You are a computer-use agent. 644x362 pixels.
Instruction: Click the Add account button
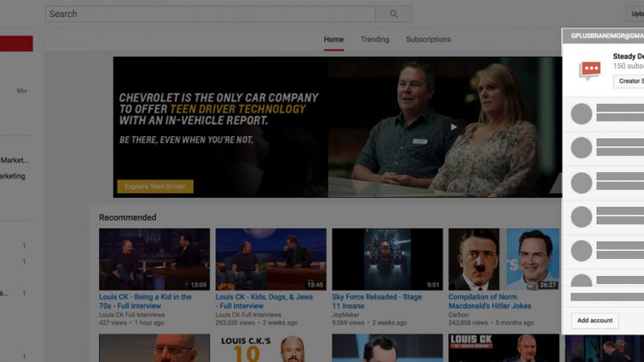[x=596, y=320]
